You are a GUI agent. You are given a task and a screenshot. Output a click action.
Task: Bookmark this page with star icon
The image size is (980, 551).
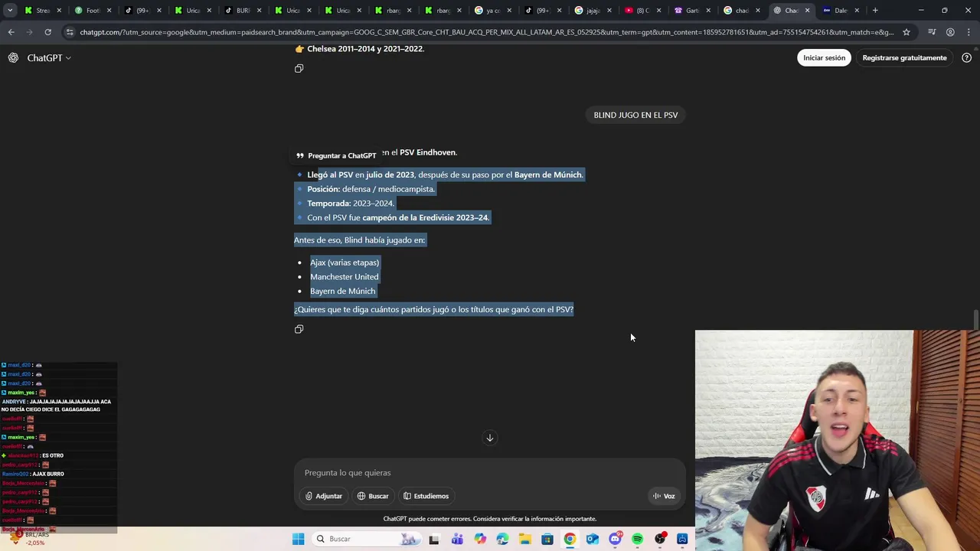(906, 32)
